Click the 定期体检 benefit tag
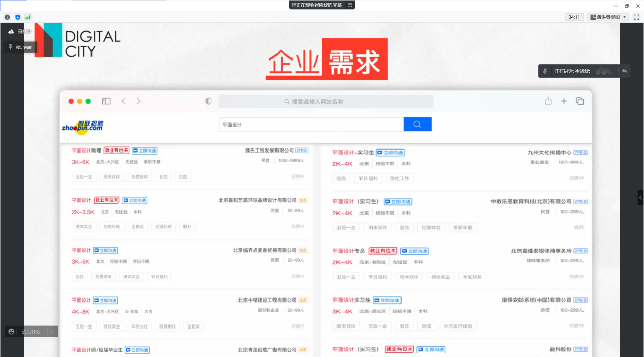This screenshot has width=644, height=357. (x=432, y=228)
